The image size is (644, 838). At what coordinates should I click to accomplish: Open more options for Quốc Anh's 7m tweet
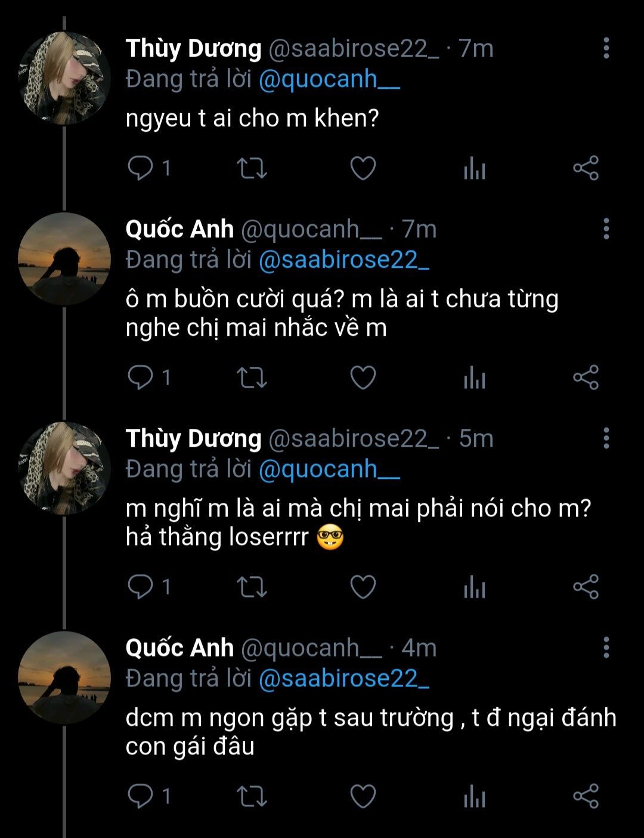tap(606, 229)
